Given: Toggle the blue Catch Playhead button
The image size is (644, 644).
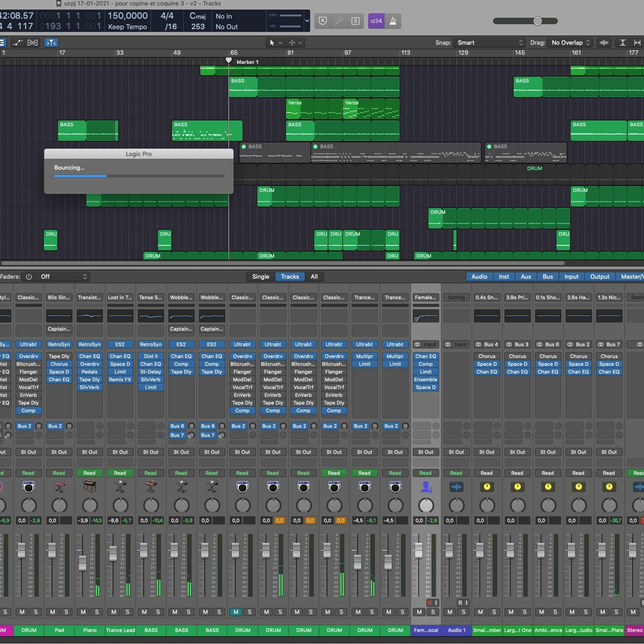Looking at the screenshot, I should pyautogui.click(x=51, y=43).
